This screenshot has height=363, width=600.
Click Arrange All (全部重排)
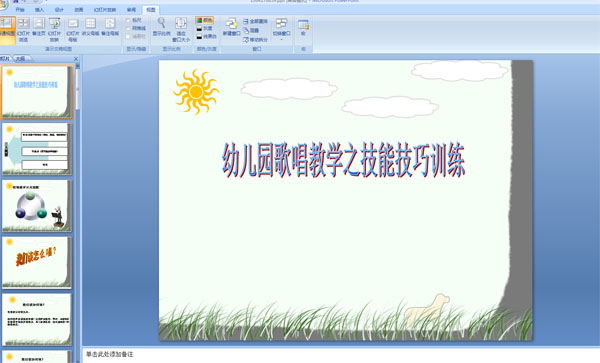(x=255, y=21)
